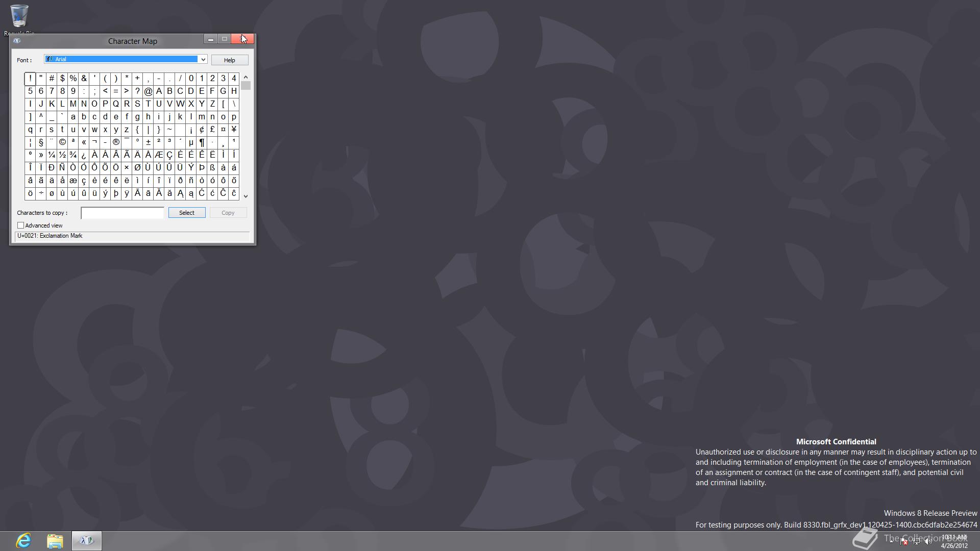Pick the pilcrow ¶ paragraph character
This screenshot has height=551, width=980.
[202, 142]
